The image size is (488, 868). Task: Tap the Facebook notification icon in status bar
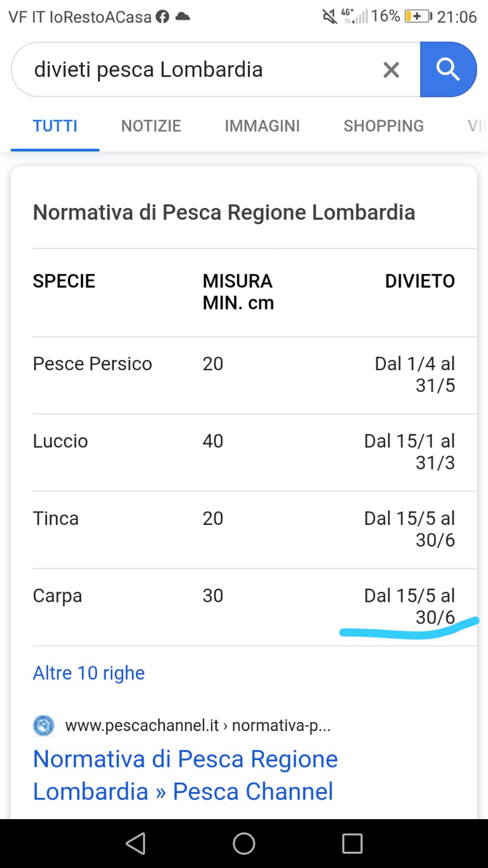coord(162,16)
